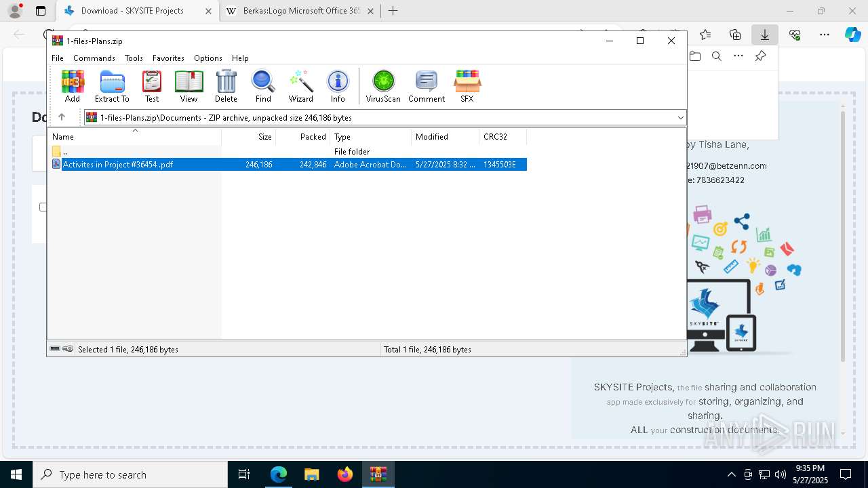Open tab actions menu icon in Edge
The height and width of the screenshot is (488, 868).
[x=41, y=11]
